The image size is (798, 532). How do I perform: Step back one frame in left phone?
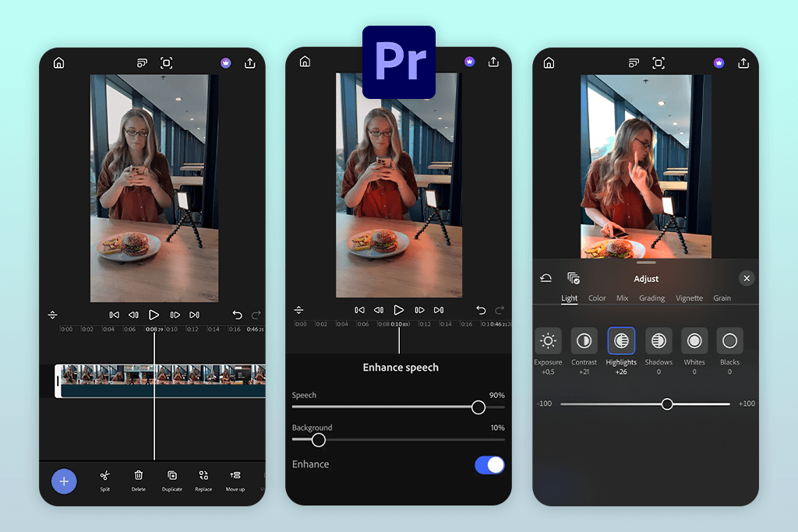coord(133,315)
